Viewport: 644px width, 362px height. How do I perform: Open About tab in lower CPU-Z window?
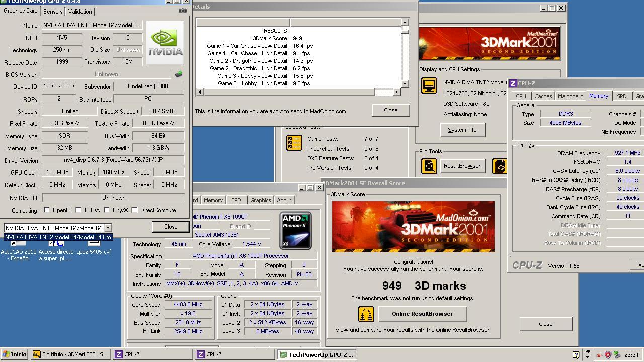284,200
